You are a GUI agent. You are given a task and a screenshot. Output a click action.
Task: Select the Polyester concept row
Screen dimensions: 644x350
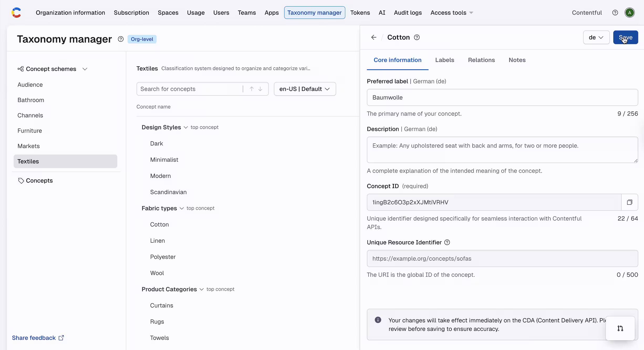pyautogui.click(x=163, y=257)
